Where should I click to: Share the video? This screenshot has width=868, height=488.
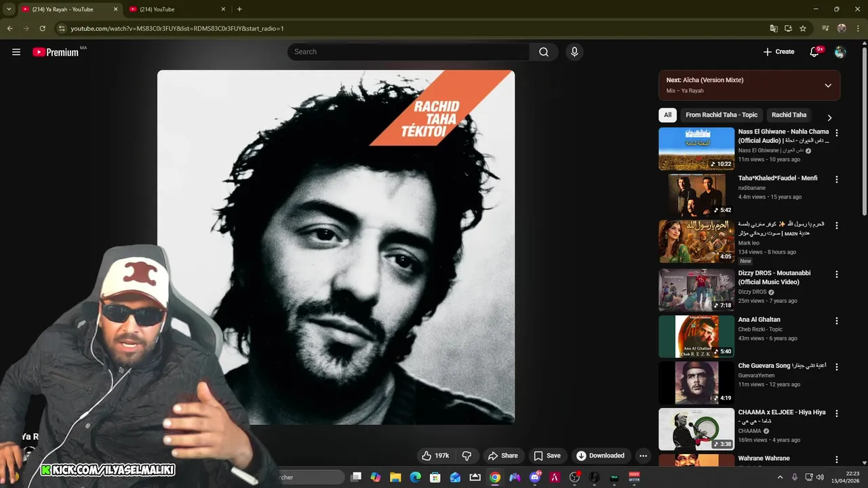pos(503,455)
